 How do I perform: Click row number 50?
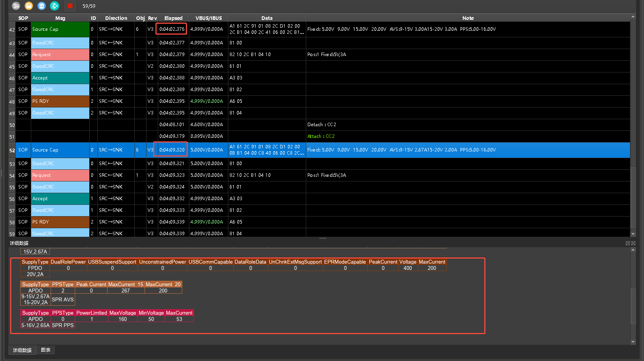pos(12,125)
